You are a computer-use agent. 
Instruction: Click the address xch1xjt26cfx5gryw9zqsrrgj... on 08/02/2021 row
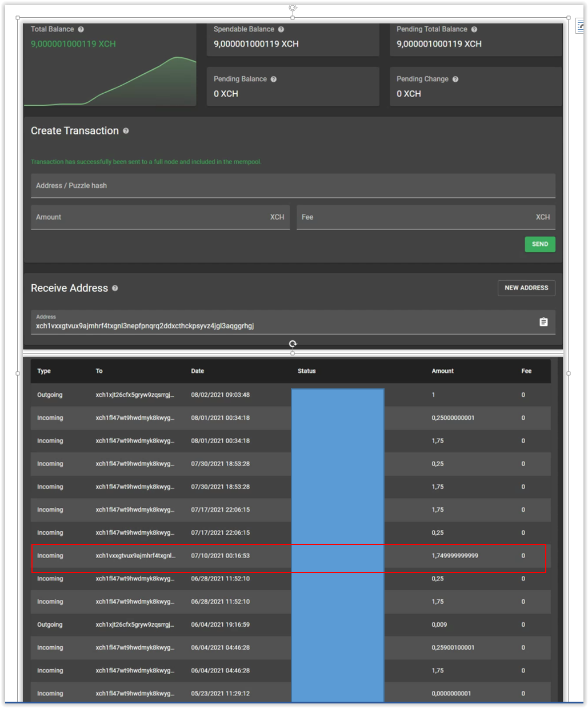click(x=135, y=395)
